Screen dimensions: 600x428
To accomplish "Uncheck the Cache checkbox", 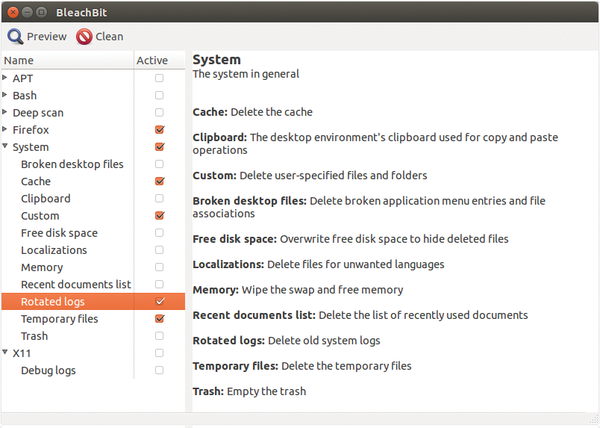I will (159, 181).
